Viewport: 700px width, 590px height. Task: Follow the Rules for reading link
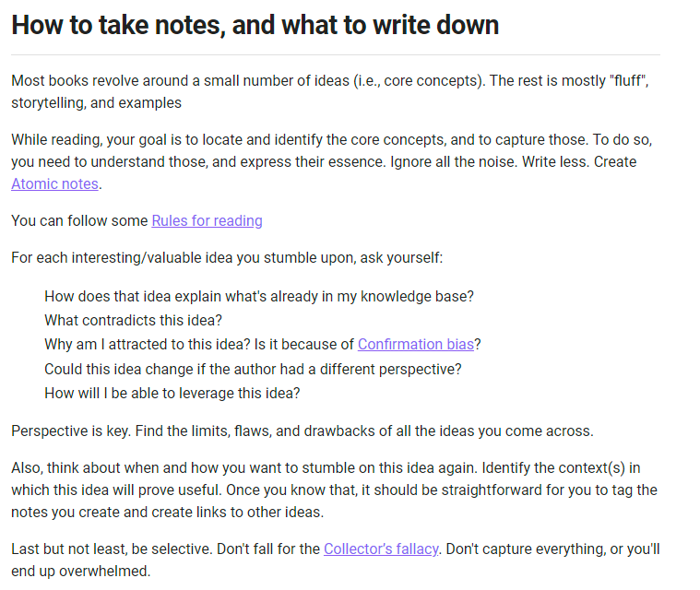(x=207, y=220)
